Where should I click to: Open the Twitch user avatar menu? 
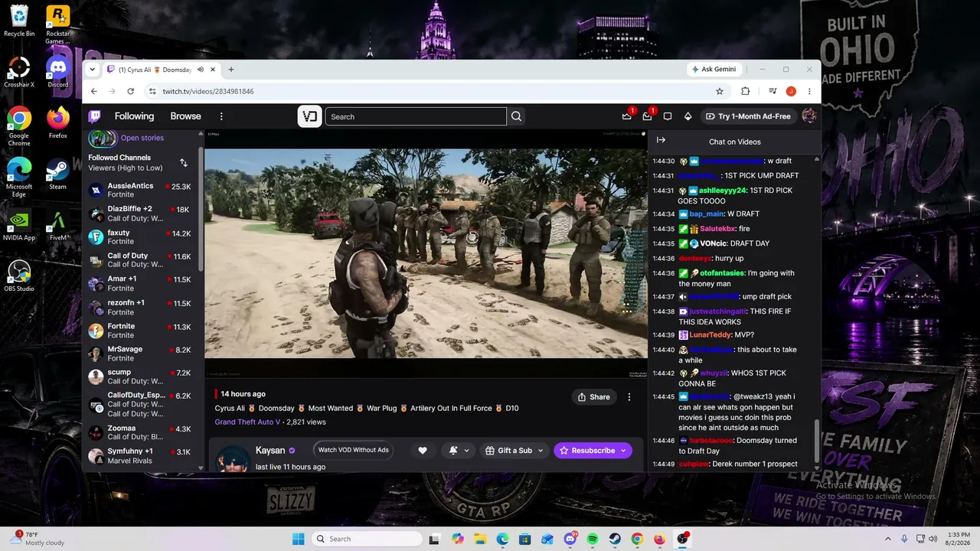pos(808,116)
